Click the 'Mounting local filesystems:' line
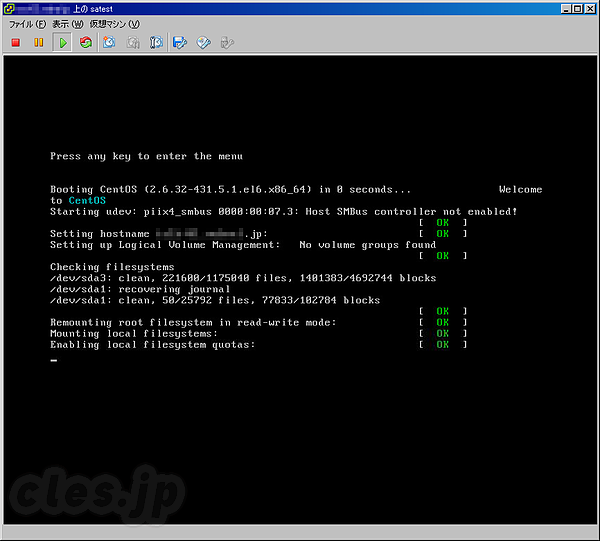The width and height of the screenshot is (600, 541). click(134, 334)
